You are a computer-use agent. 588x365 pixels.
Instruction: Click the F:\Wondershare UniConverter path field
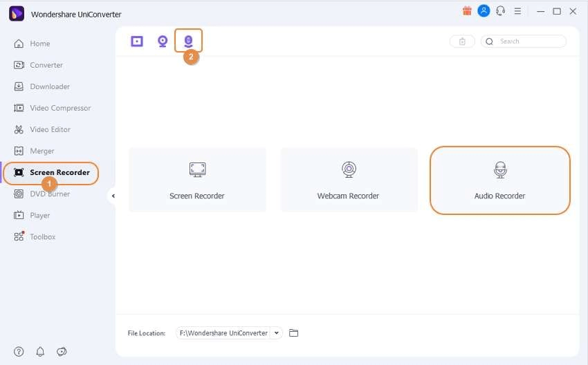pos(223,333)
